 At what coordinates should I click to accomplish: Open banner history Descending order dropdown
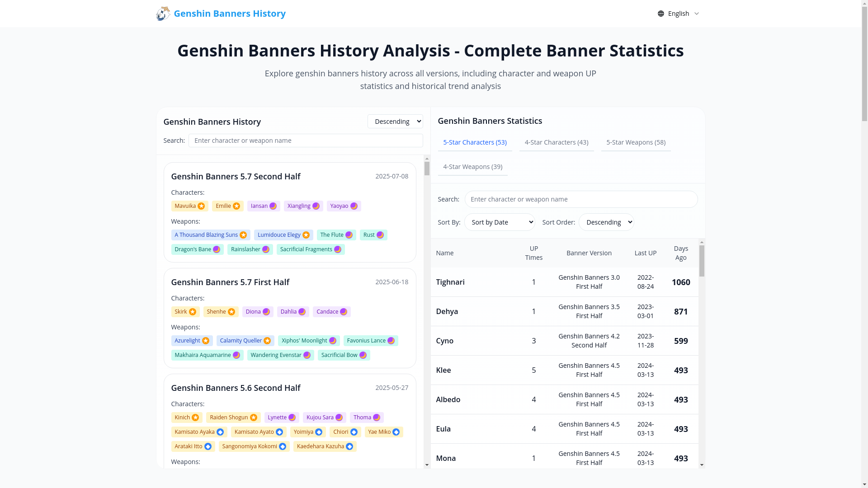click(395, 121)
